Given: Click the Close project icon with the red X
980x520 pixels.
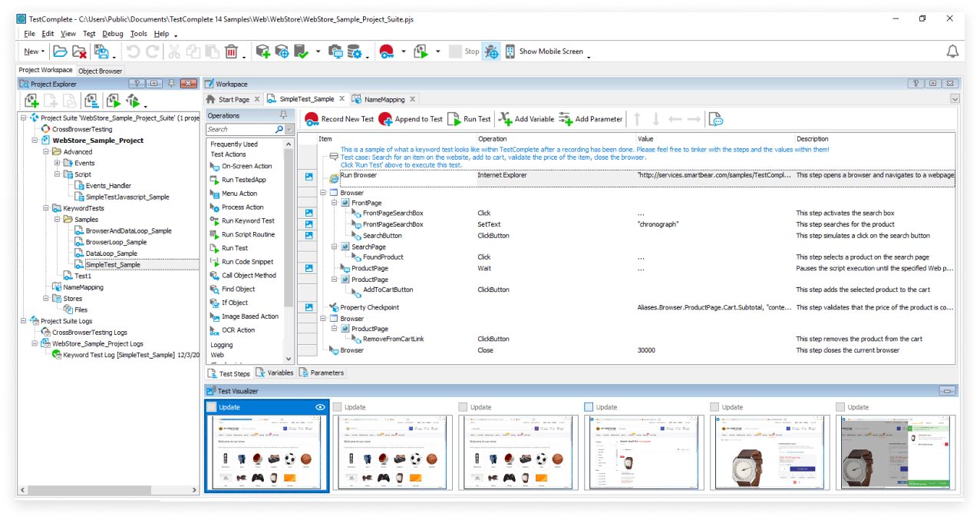Looking at the screenshot, I should click(79, 51).
